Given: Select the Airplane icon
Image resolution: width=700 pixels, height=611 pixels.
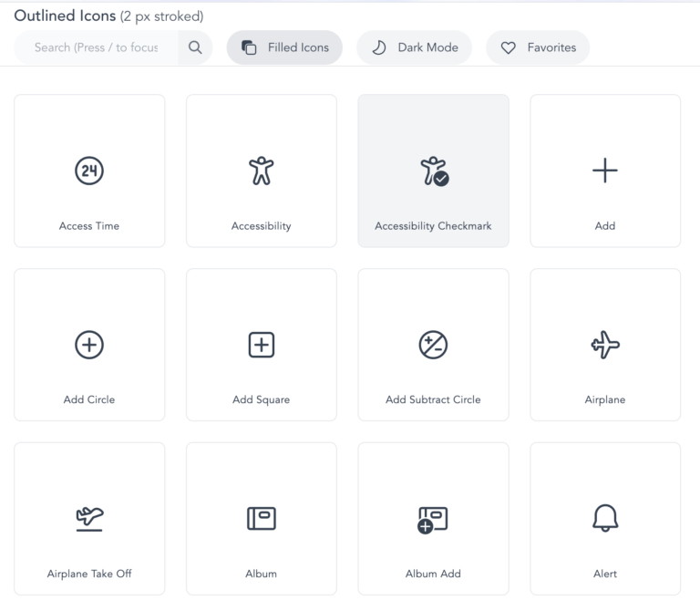Looking at the screenshot, I should tap(605, 344).
